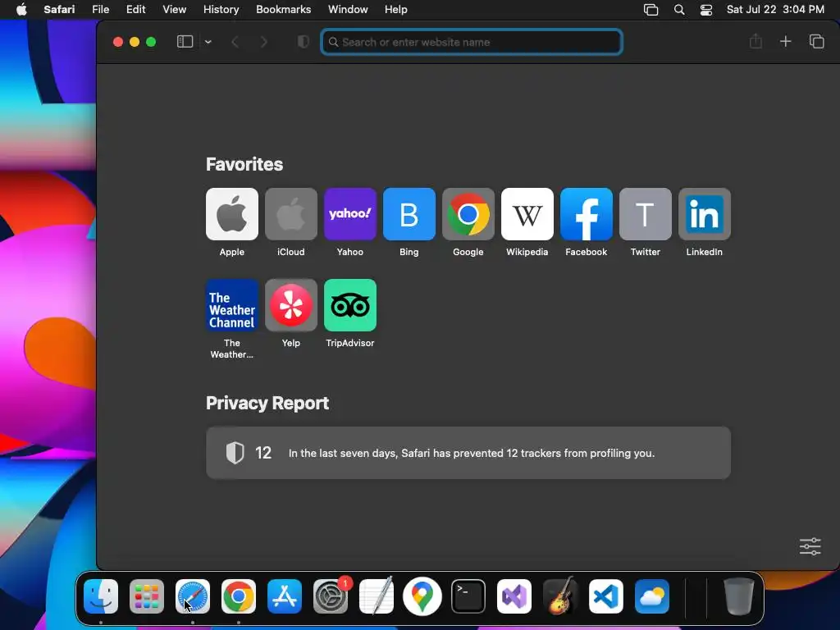
Task: Open the Trash from the Dock
Action: point(739,596)
